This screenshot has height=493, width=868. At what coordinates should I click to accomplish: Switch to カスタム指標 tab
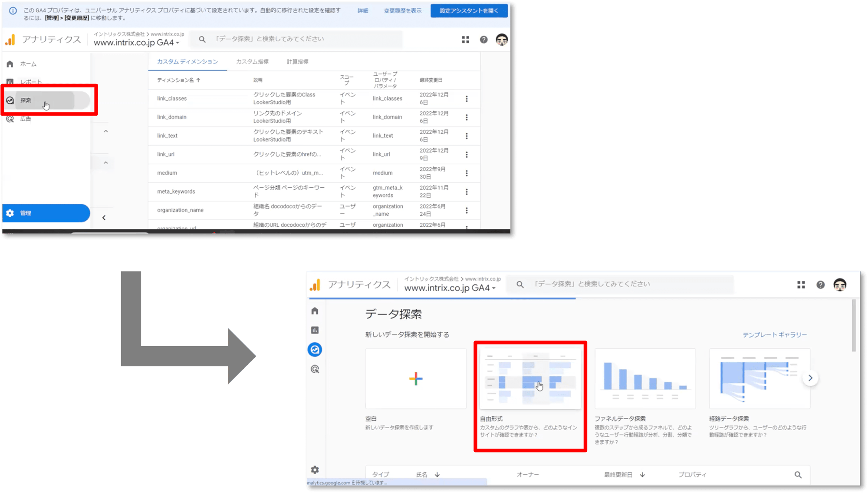[252, 62]
